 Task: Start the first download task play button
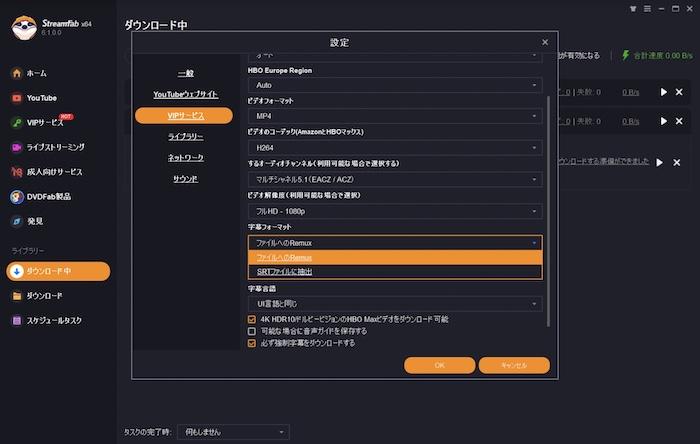coord(663,92)
